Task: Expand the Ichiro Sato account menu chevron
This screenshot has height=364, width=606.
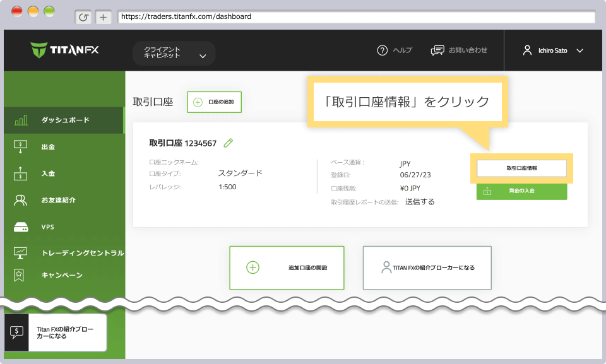Action: coord(579,50)
